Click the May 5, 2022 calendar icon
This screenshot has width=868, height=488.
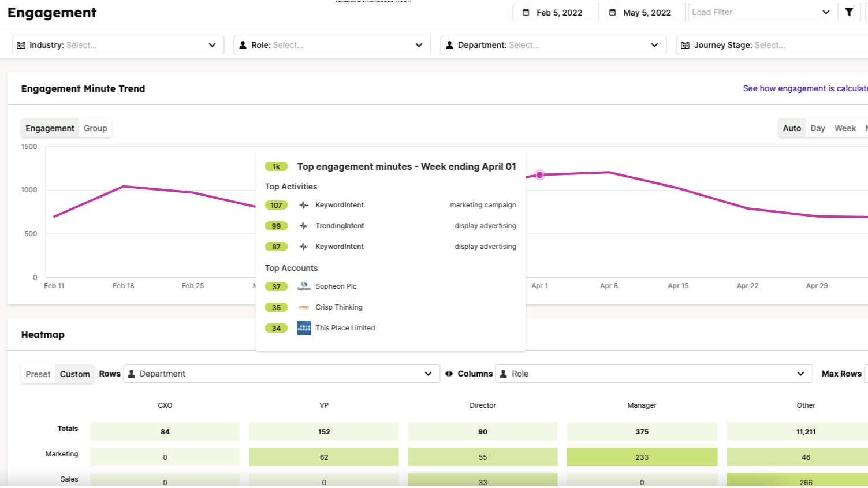point(613,12)
